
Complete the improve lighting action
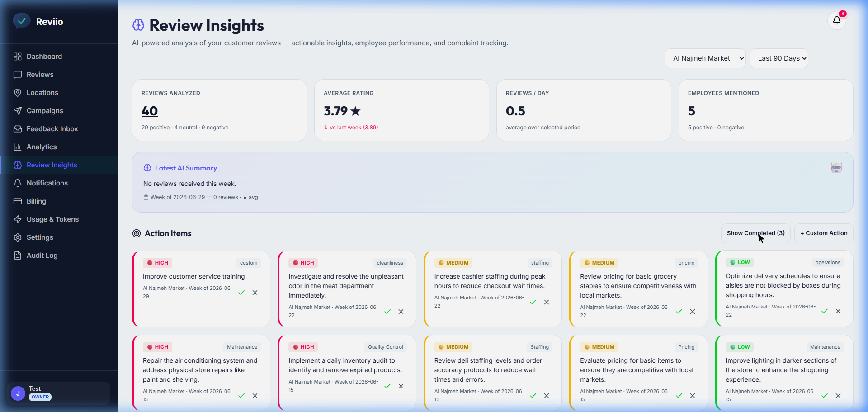pos(825,396)
